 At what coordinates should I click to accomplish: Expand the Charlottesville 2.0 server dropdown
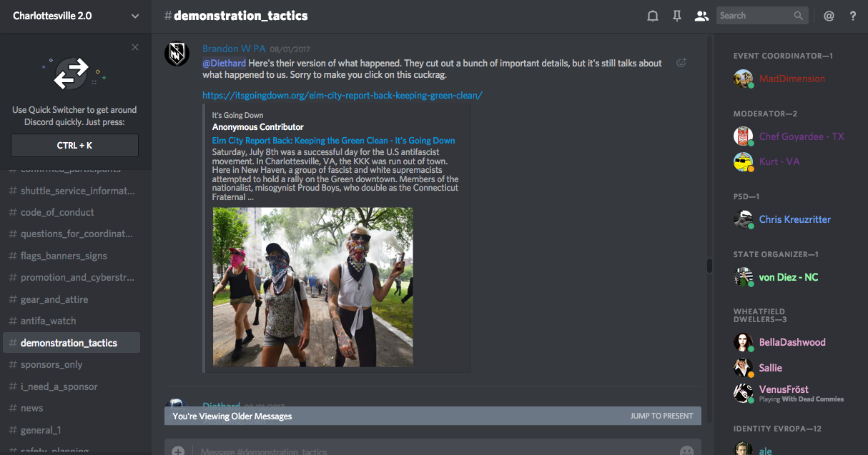tap(135, 16)
